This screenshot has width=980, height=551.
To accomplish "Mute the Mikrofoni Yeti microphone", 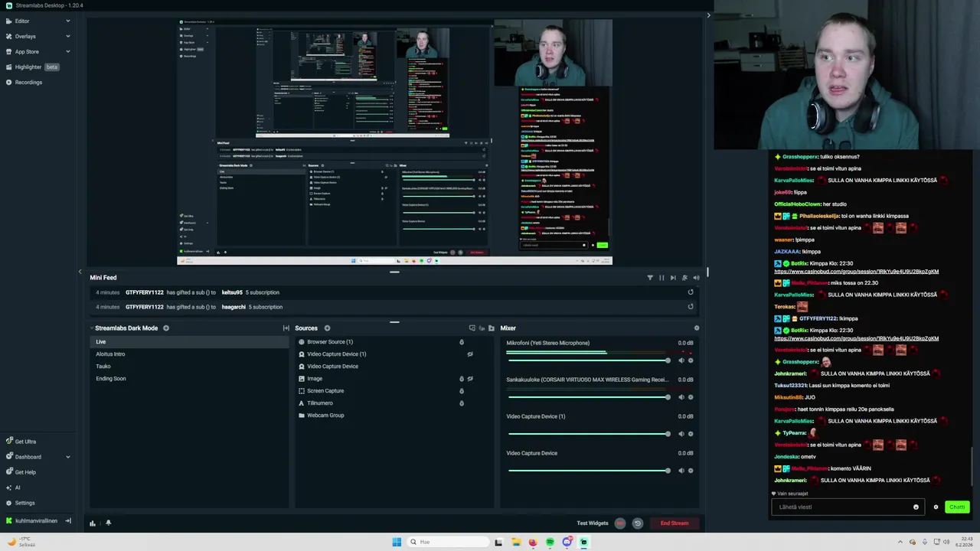I will click(681, 360).
